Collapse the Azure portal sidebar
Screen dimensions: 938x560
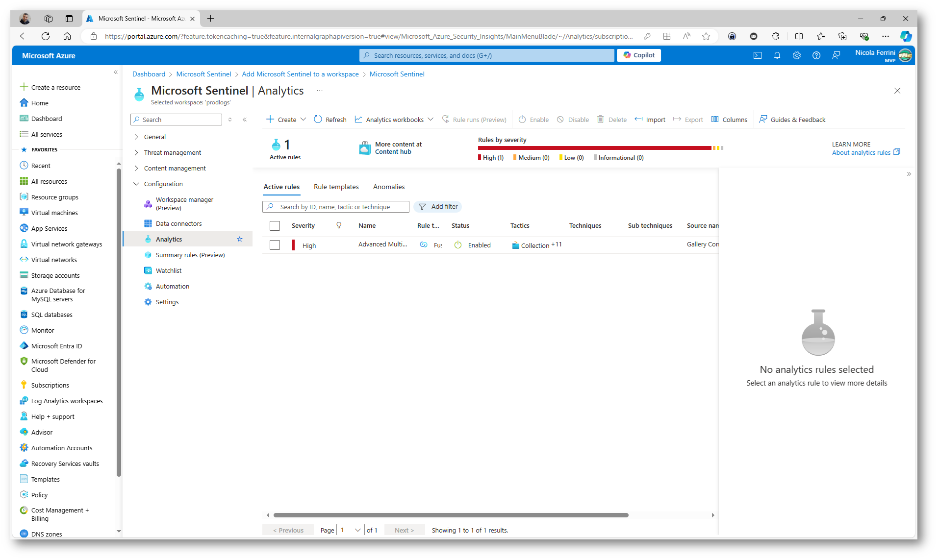coord(116,72)
